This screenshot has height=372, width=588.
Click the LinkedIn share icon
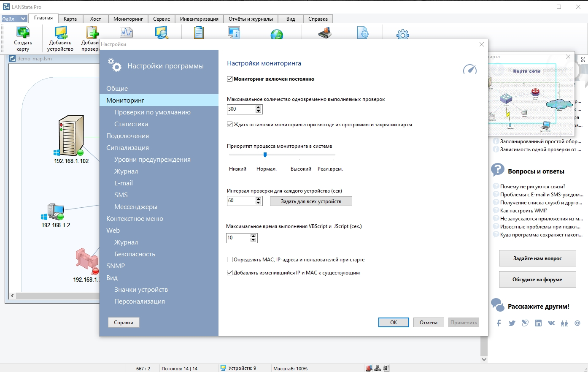click(x=538, y=323)
